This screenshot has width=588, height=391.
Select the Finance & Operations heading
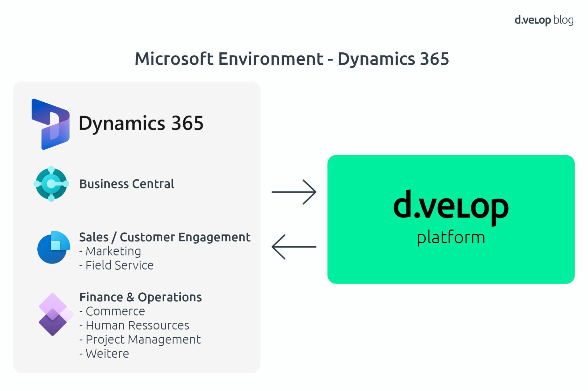pos(141,297)
